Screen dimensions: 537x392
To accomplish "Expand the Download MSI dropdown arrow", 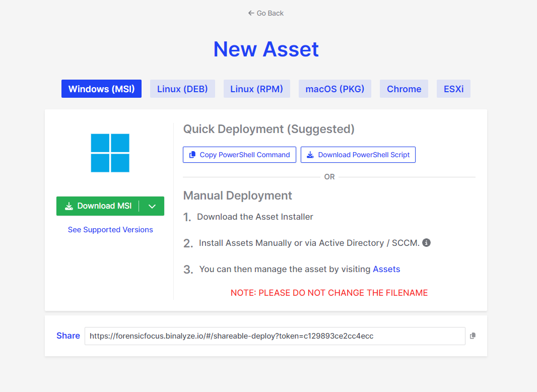I will 152,206.
